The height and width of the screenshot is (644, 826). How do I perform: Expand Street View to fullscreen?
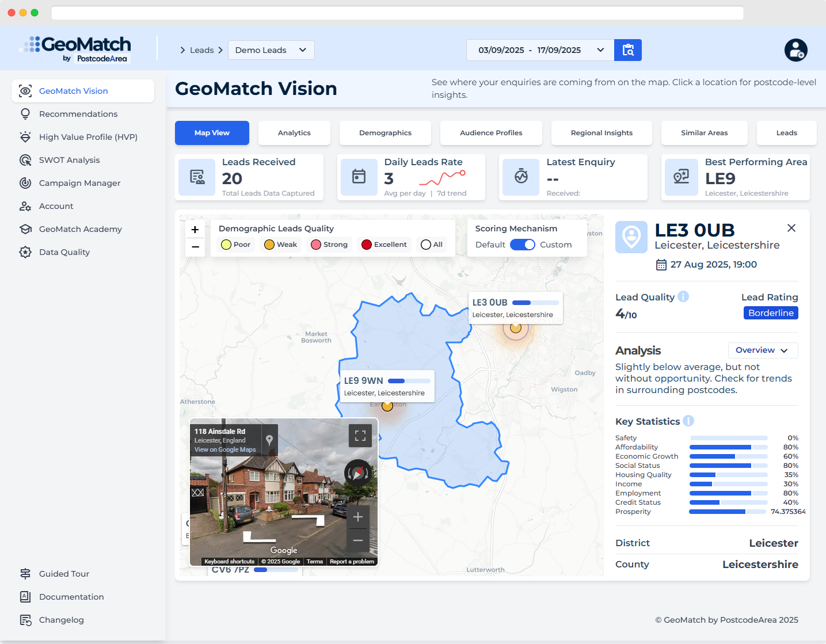tap(360, 436)
